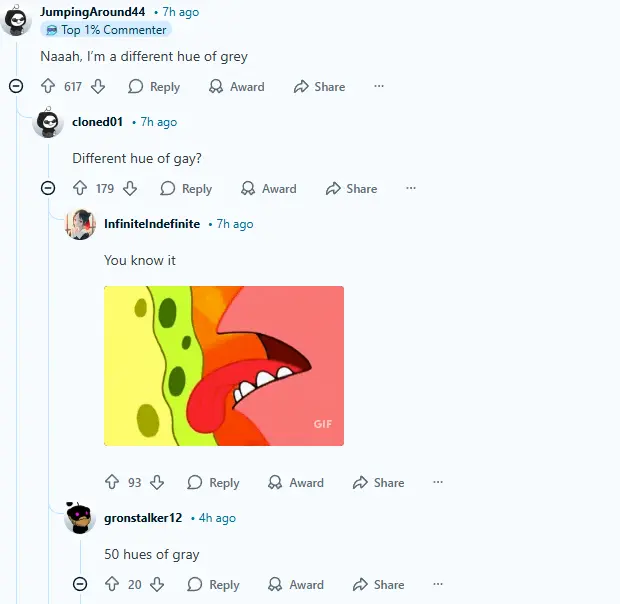Upvote JumpingAround44's comment
The height and width of the screenshot is (604, 620).
coord(48,86)
